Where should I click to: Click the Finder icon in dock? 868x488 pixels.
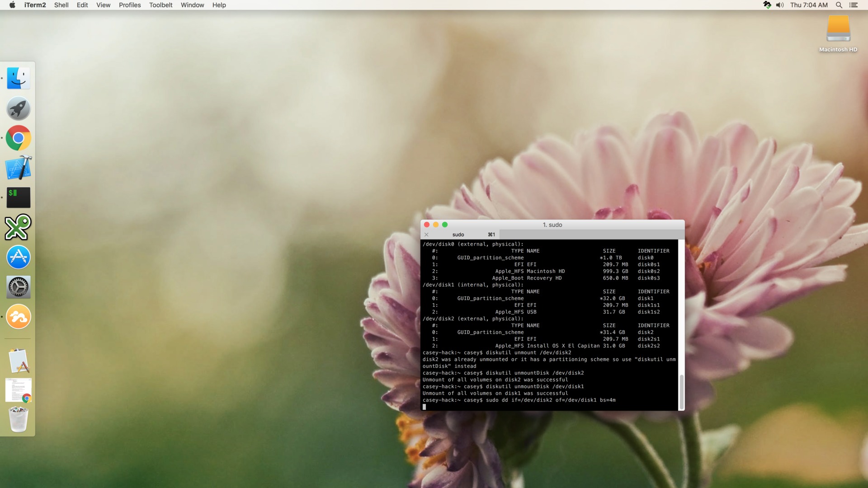(17, 78)
